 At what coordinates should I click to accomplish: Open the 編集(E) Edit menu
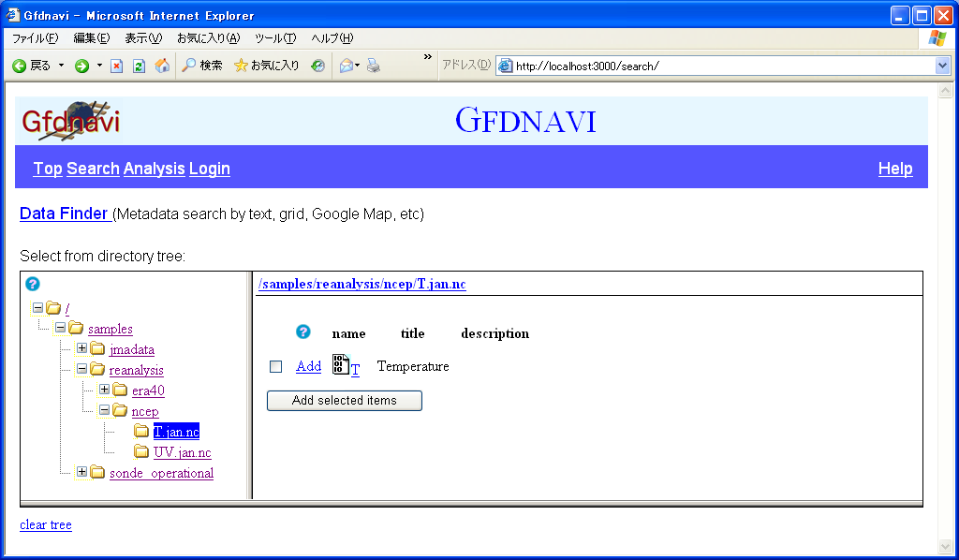[x=92, y=37]
